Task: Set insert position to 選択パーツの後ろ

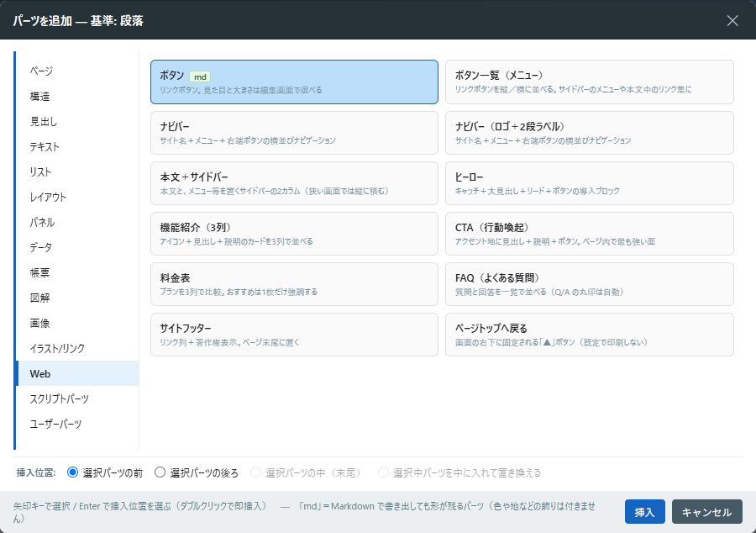Action: [x=160, y=472]
